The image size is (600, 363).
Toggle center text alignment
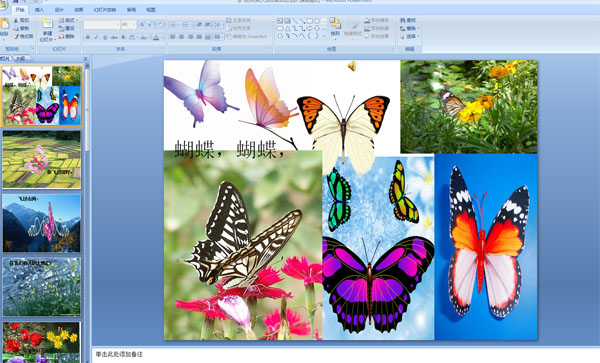(182, 37)
